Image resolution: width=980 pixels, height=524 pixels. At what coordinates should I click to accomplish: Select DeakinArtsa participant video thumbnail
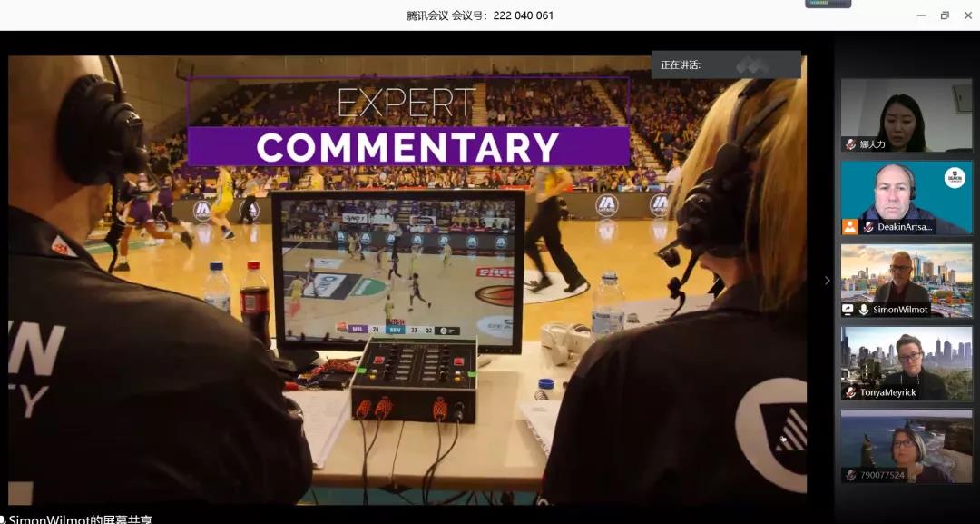click(x=906, y=196)
